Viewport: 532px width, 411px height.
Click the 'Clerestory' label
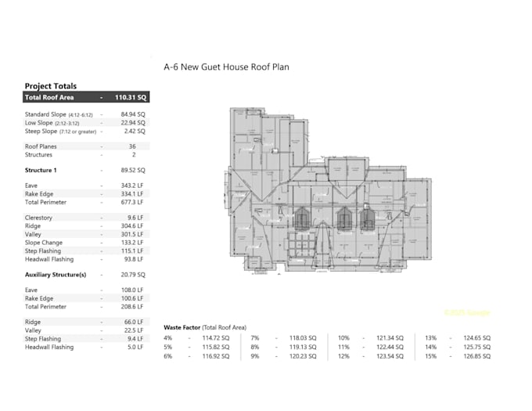(38, 218)
